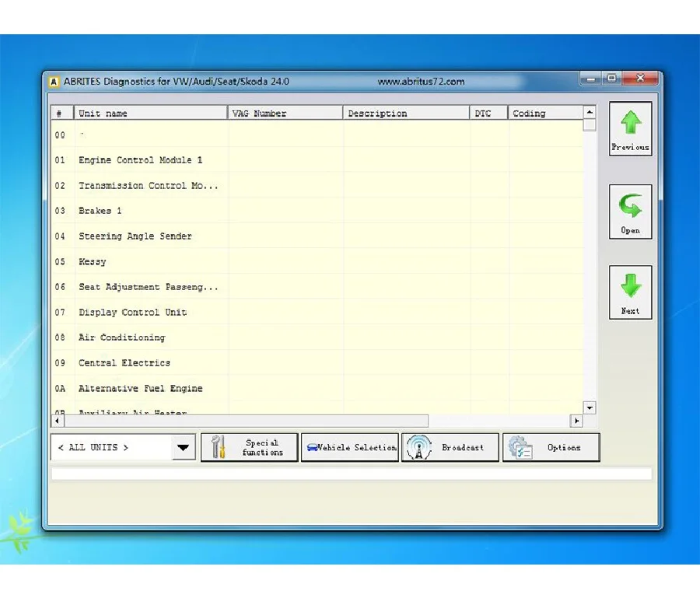700x598 pixels.
Task: Select the Brakes 1 unit
Action: [317, 211]
